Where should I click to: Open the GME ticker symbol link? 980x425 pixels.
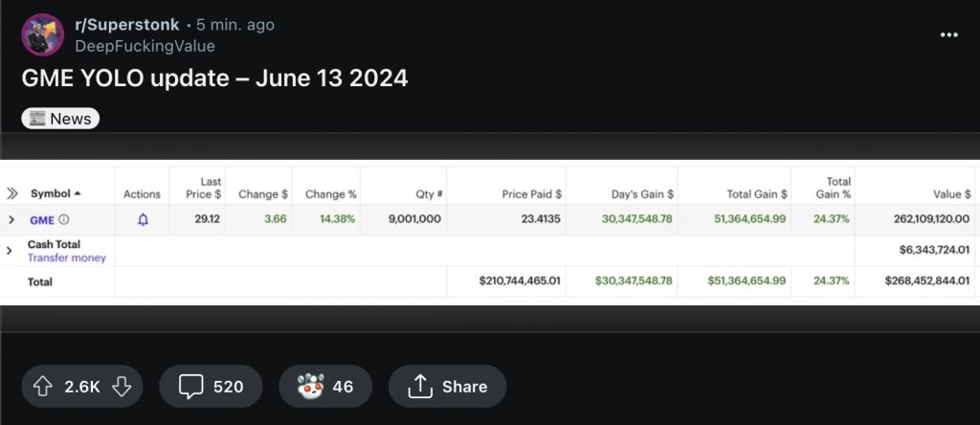click(41, 219)
